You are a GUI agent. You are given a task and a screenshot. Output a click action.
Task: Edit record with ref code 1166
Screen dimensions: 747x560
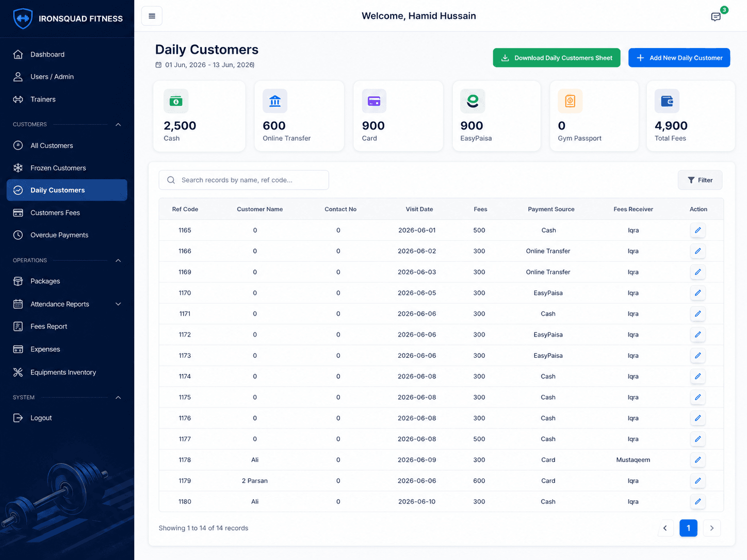(x=697, y=251)
